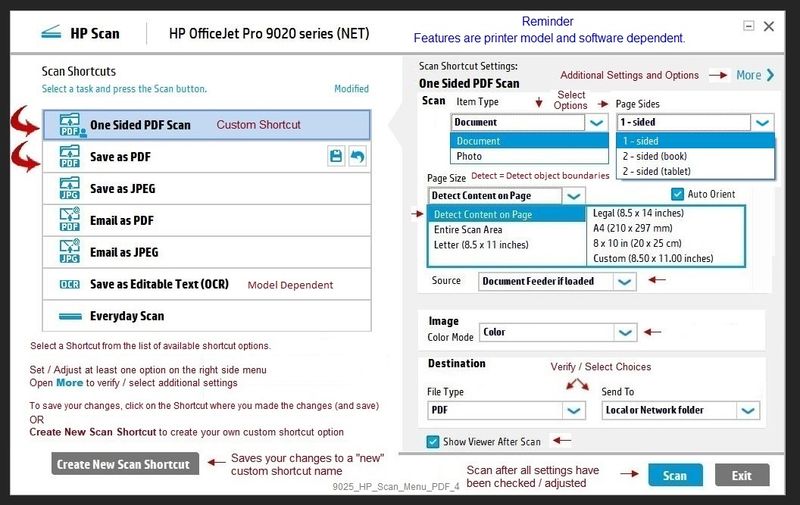Image resolution: width=800 pixels, height=505 pixels.
Task: Select the Save as JPEG shortcut
Action: pos(207,188)
